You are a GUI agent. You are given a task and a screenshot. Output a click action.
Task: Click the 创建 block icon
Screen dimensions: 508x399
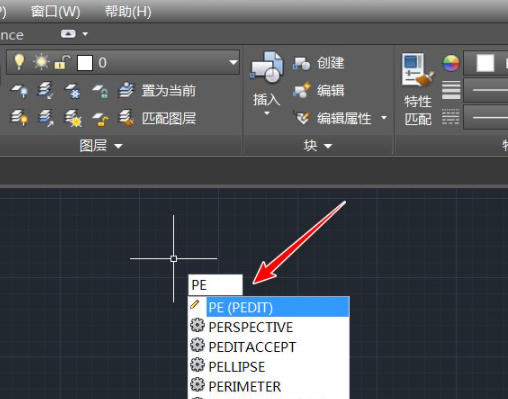pos(302,63)
